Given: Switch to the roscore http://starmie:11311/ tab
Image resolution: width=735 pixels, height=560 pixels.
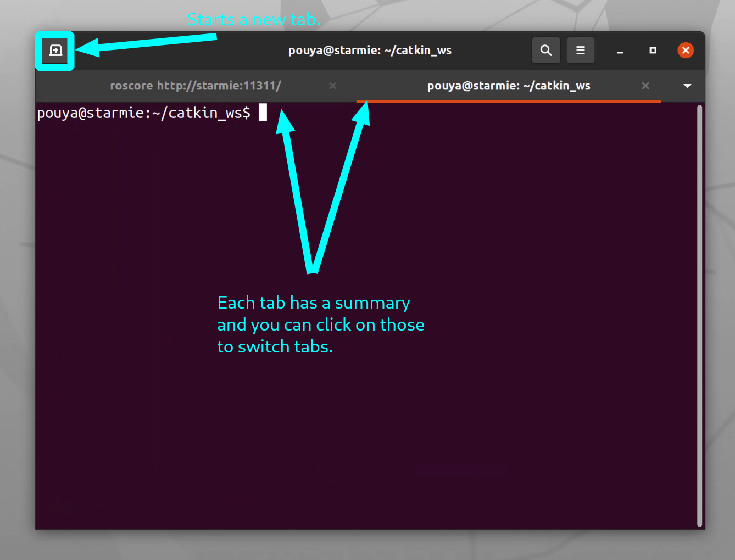Looking at the screenshot, I should [x=196, y=86].
